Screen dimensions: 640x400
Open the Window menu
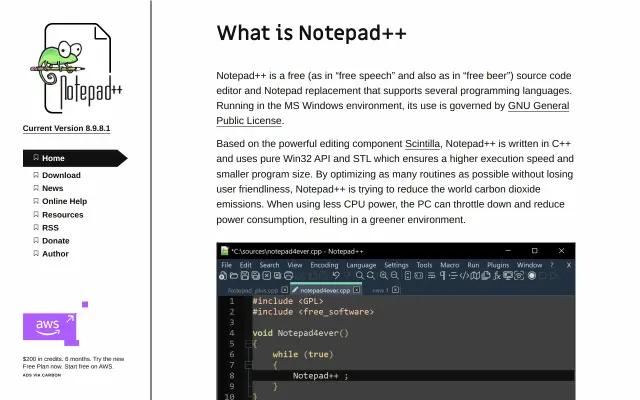pos(529,265)
